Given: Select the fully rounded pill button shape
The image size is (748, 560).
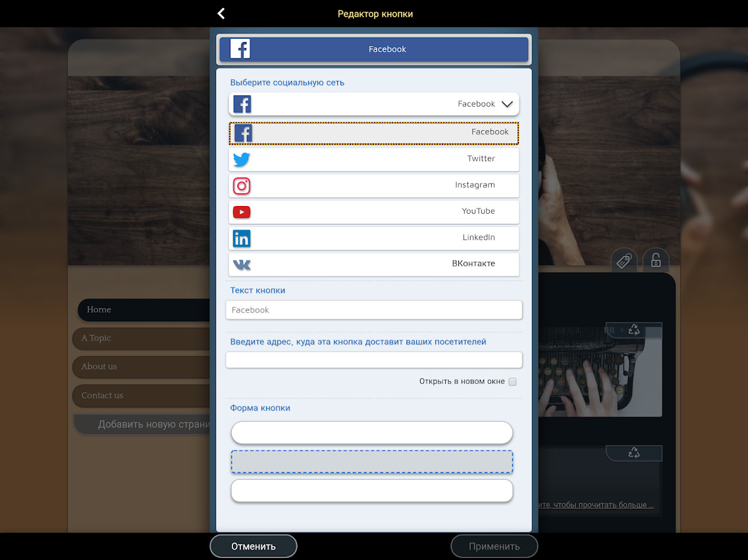Looking at the screenshot, I should (x=372, y=433).
